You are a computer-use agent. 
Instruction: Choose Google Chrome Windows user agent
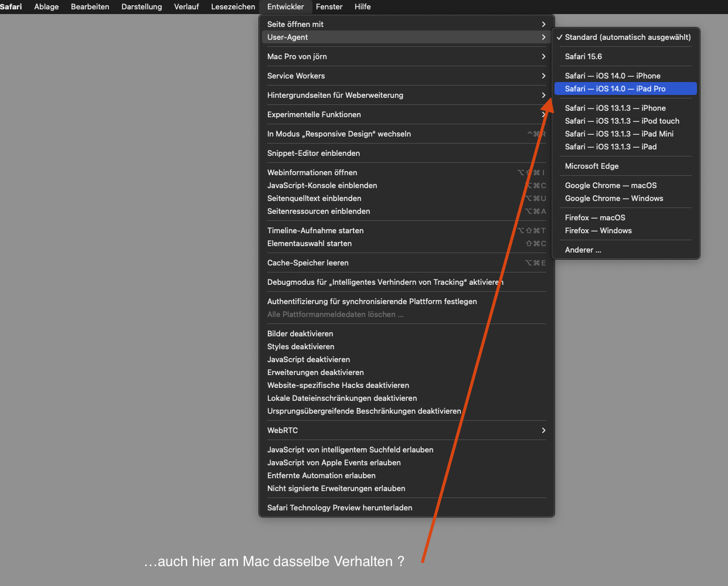coord(625,198)
